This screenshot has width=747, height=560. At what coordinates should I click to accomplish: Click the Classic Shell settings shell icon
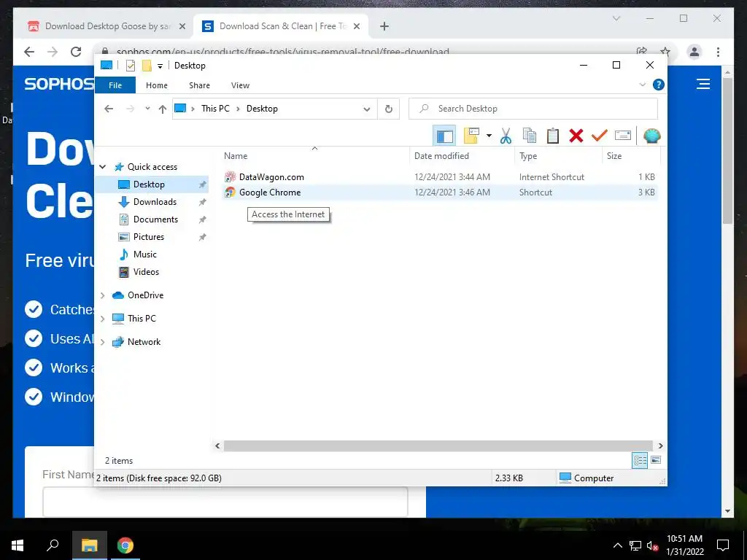click(651, 136)
